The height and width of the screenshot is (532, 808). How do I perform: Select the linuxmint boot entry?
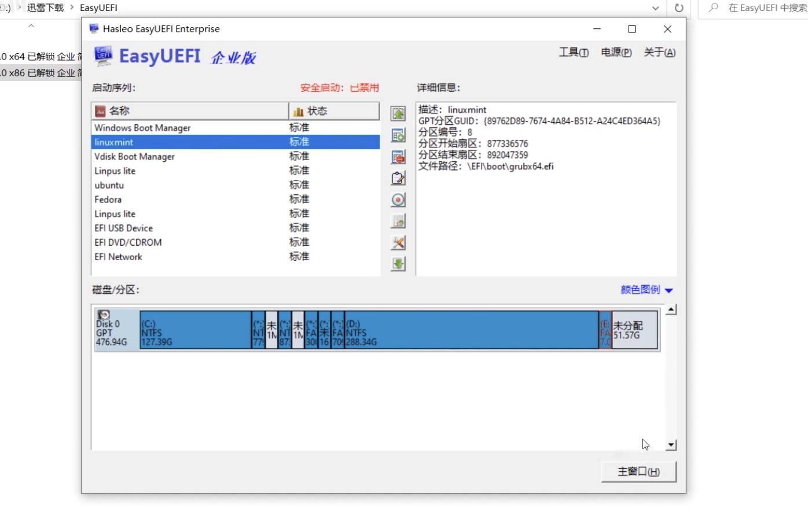pyautogui.click(x=236, y=142)
